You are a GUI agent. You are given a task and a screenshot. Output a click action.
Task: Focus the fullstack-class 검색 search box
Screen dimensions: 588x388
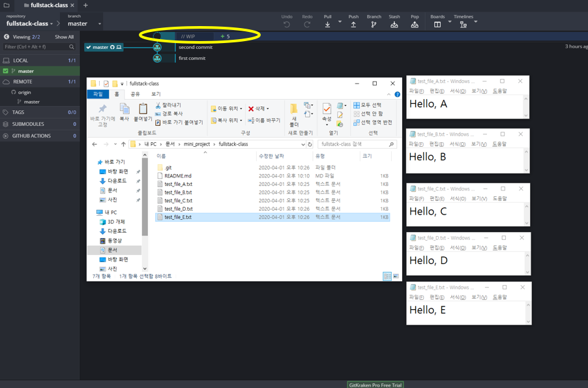pos(357,144)
